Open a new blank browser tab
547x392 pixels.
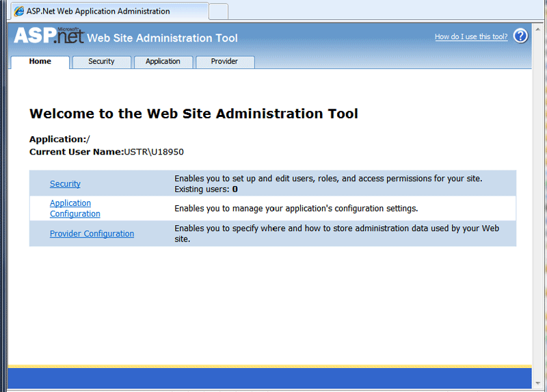coord(218,12)
